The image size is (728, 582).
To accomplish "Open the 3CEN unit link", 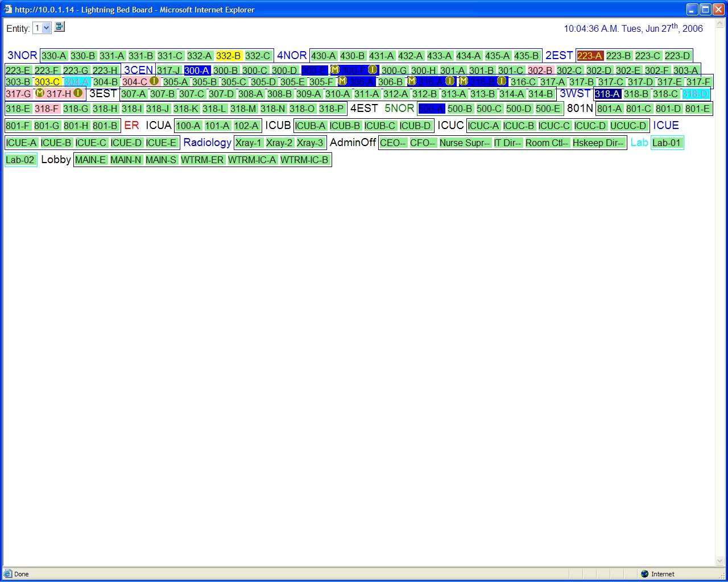I will (x=138, y=70).
